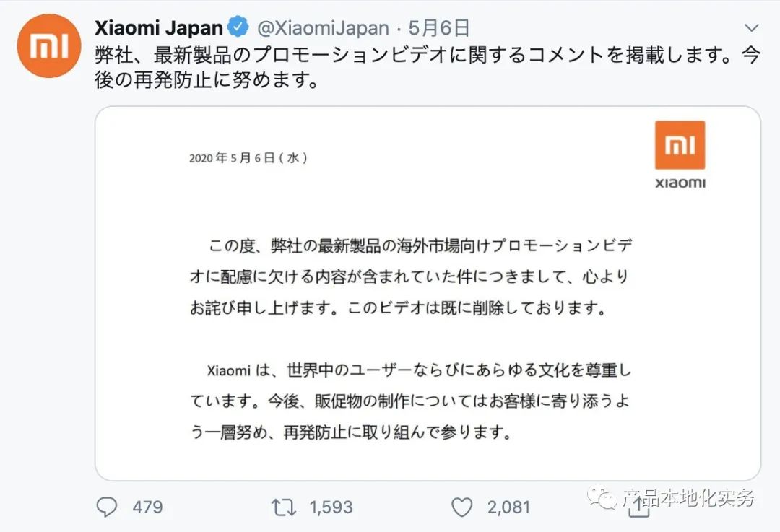Image resolution: width=780 pixels, height=532 pixels.
Task: Click the blue verified badge
Action: tap(239, 28)
